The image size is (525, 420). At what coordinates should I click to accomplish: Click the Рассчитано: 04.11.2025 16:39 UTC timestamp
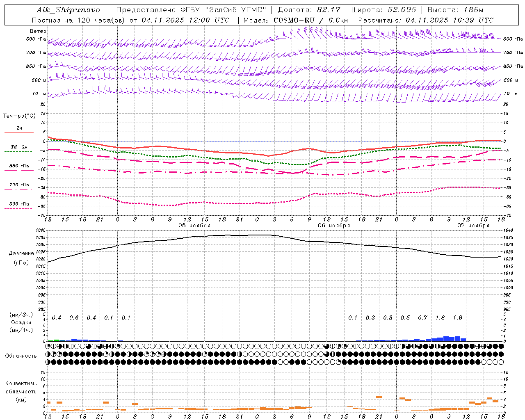426,20
